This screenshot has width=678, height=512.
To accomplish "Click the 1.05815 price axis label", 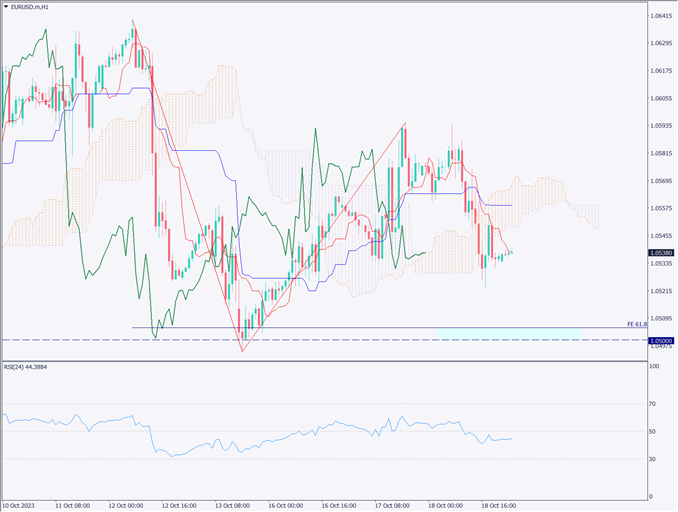I will point(660,153).
